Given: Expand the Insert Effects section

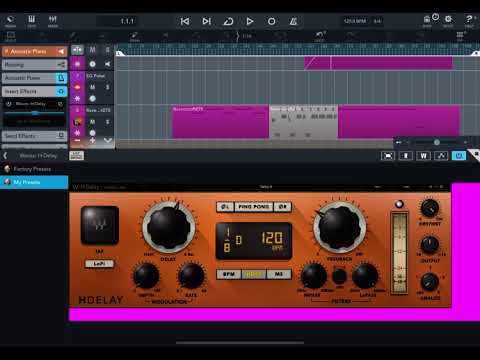Looking at the screenshot, I should [x=35, y=91].
